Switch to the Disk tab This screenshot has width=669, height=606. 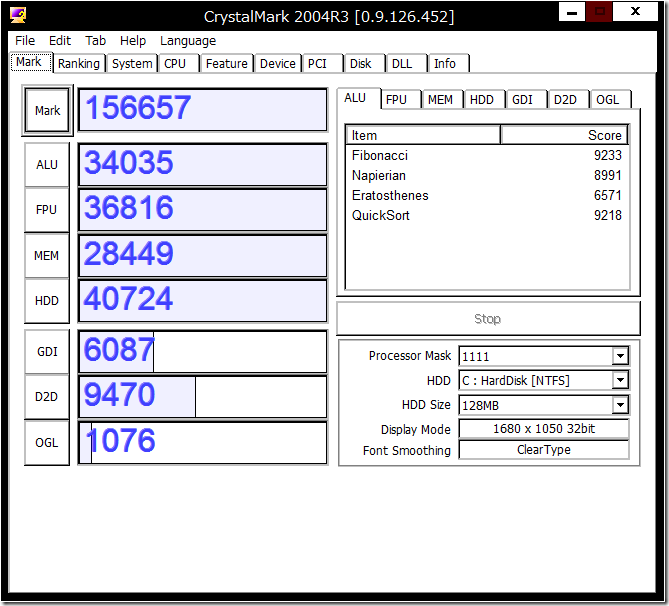pyautogui.click(x=364, y=64)
